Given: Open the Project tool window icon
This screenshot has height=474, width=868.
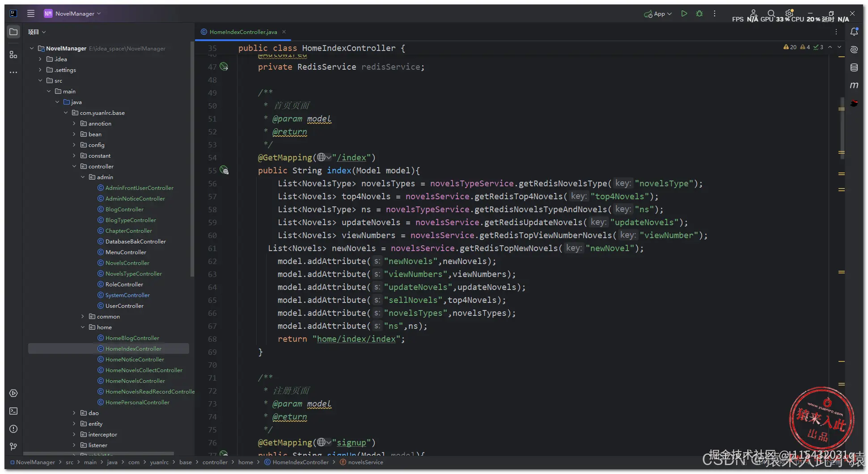Looking at the screenshot, I should [13, 32].
